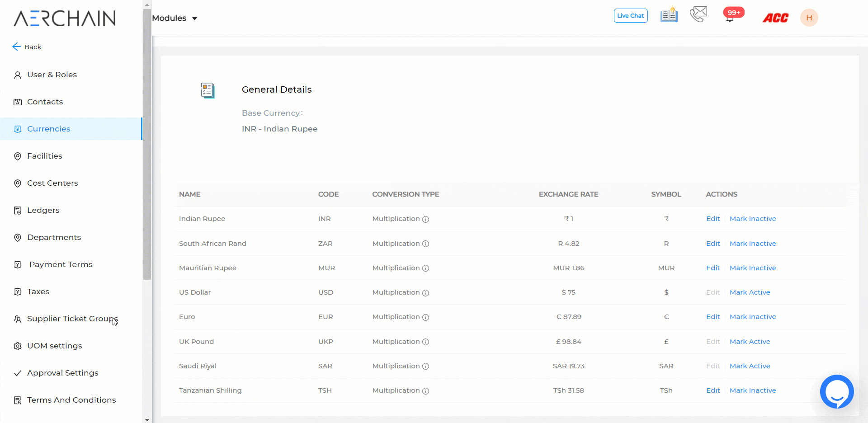
Task: Mark Mauritian Rupee inactive
Action: click(x=753, y=268)
